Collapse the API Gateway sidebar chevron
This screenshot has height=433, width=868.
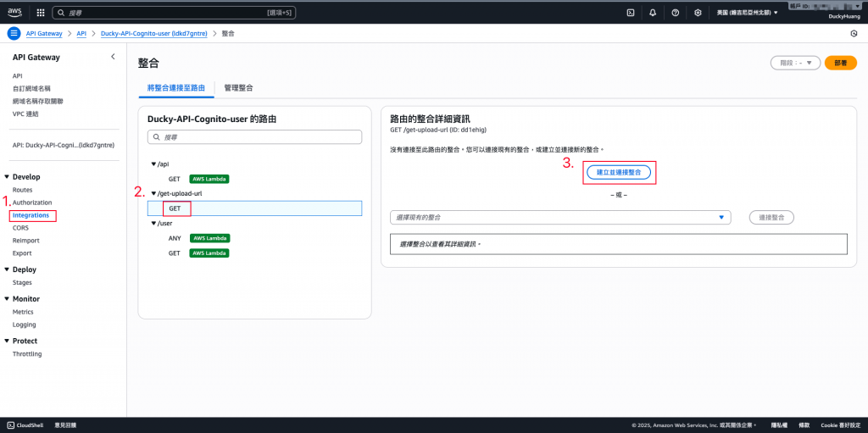pyautogui.click(x=113, y=57)
